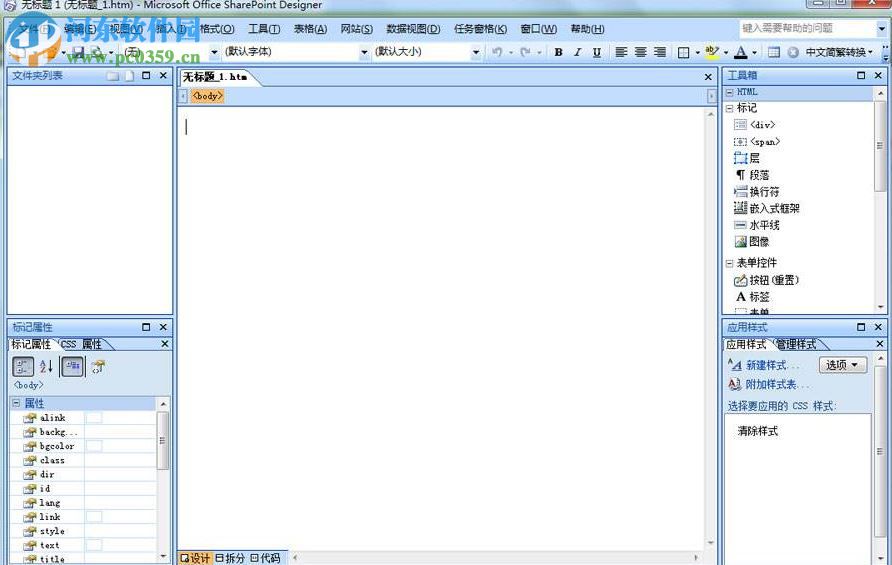The image size is (892, 565).
Task: Click the 新建样式 link
Action: click(x=764, y=365)
